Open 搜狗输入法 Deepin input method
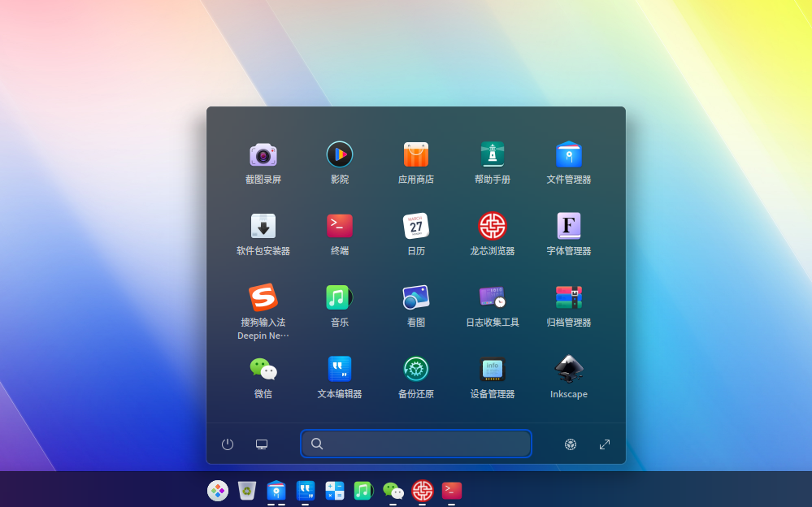The width and height of the screenshot is (812, 507). pos(263,297)
